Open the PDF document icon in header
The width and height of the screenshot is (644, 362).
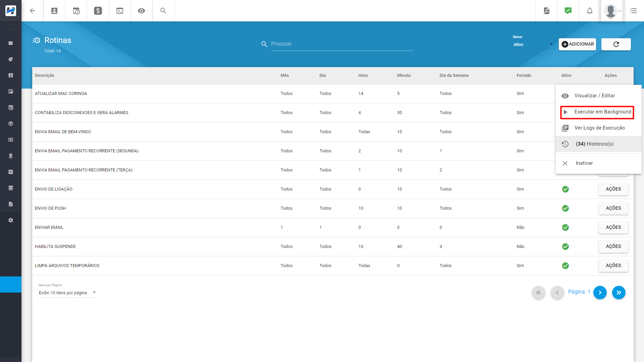[x=547, y=11]
